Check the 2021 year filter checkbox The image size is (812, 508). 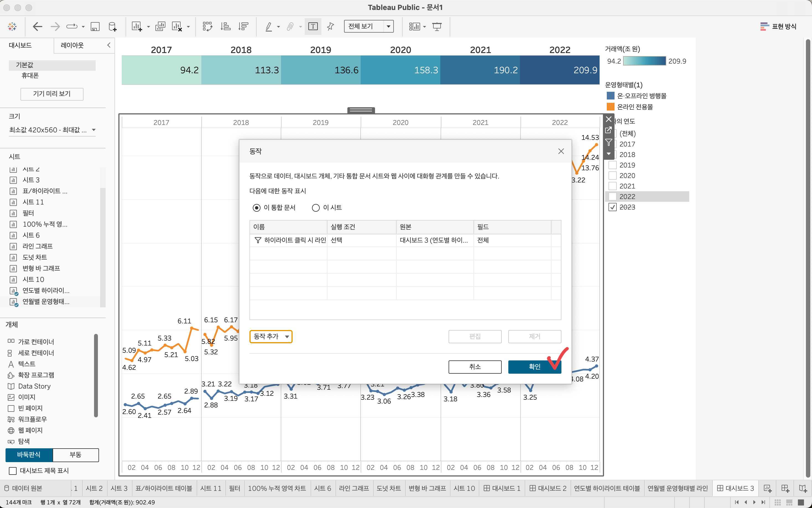click(x=612, y=186)
